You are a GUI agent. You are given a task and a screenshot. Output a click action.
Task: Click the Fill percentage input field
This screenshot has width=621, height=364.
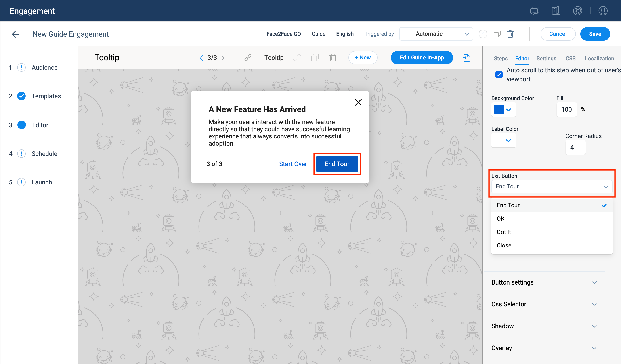[x=566, y=109]
